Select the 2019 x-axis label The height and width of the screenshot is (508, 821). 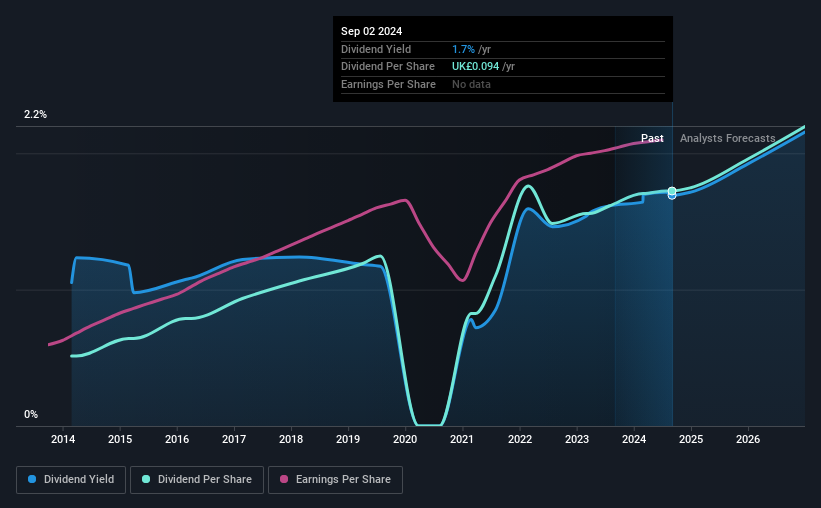click(x=348, y=439)
